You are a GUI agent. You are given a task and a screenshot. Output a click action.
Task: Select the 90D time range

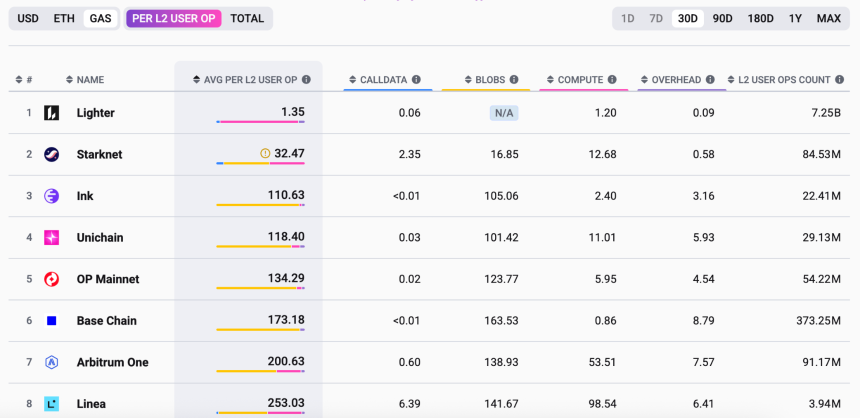722,18
